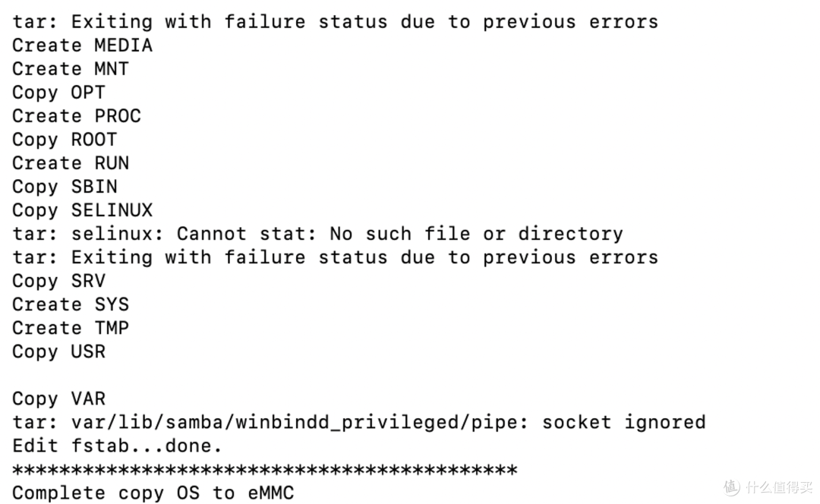Click the 'Copy SRV' output line

point(58,282)
